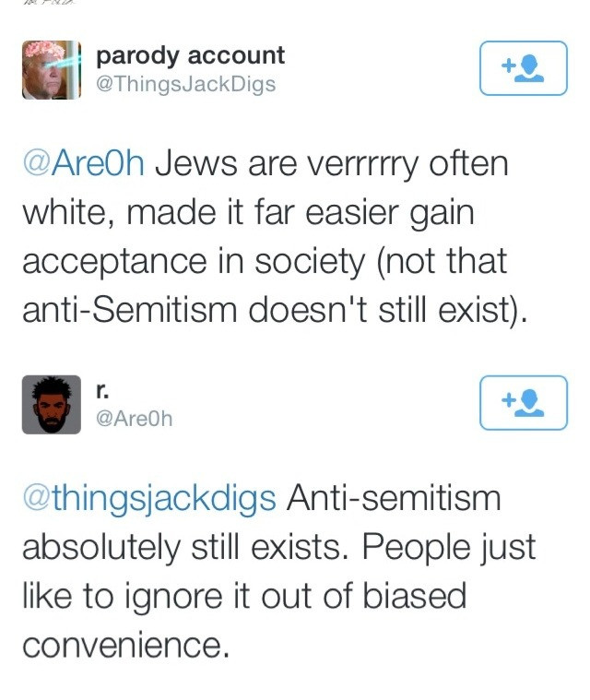Click plus sign in r.'s follow button
The image size is (590, 700).
(508, 402)
